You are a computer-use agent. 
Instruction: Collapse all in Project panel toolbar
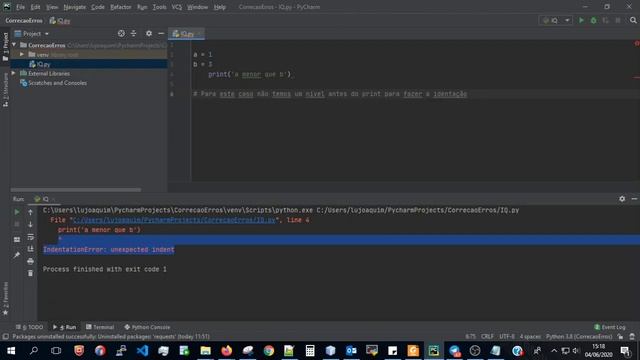pyautogui.click(x=133, y=33)
